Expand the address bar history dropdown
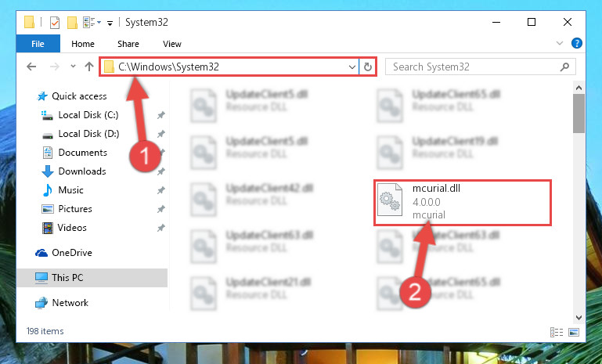 coord(351,67)
